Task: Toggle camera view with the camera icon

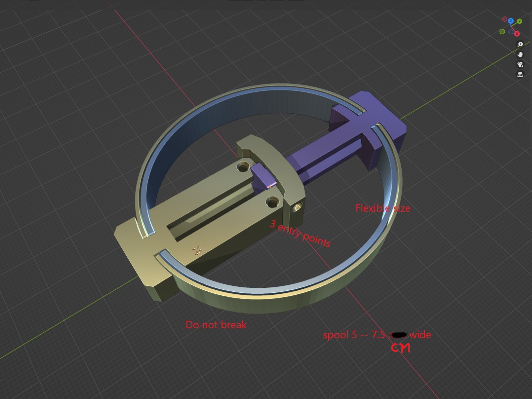Action: click(520, 65)
